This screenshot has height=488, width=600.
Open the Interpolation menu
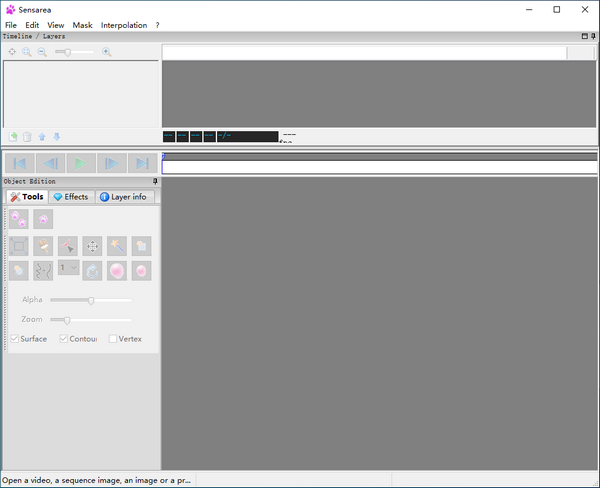[123, 25]
